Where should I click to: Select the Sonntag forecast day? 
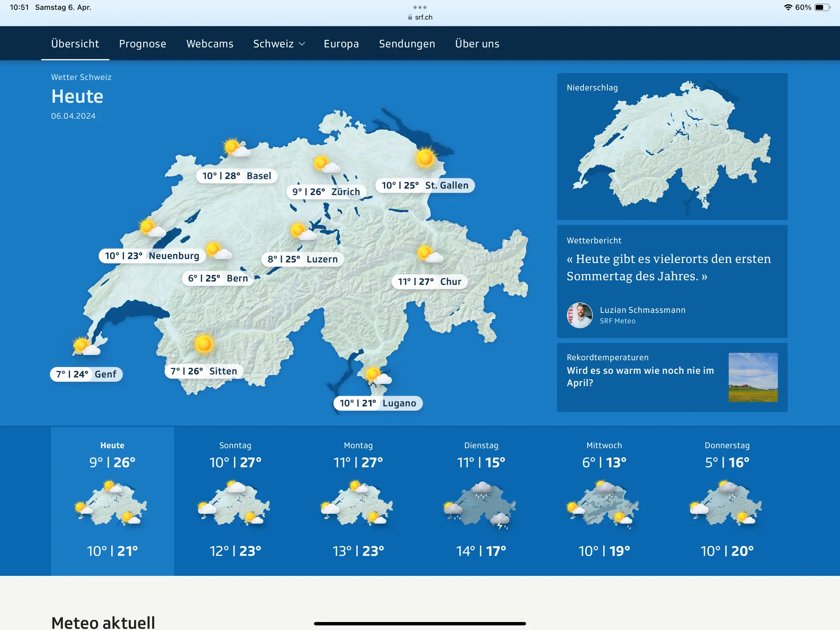point(235,500)
